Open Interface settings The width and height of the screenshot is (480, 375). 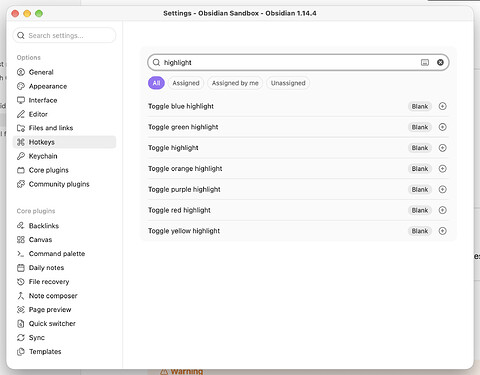(64, 100)
